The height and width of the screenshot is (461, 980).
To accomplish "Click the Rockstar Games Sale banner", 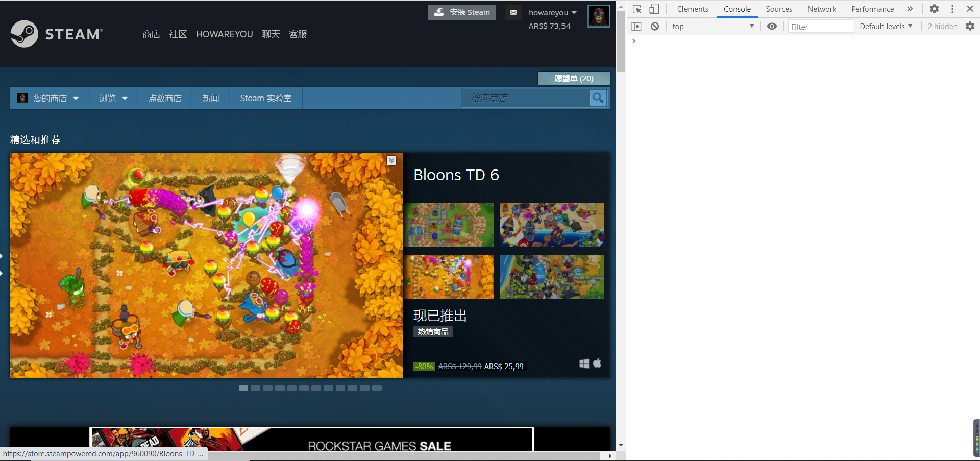I will coord(311,440).
